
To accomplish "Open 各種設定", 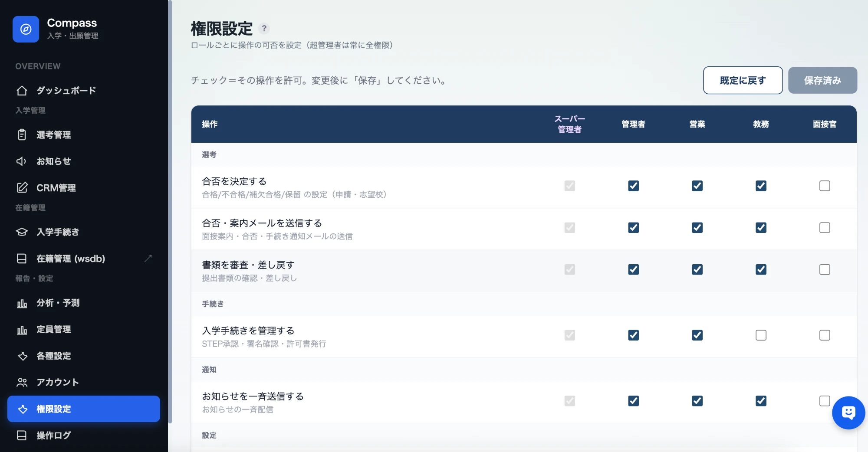I will coord(84,356).
